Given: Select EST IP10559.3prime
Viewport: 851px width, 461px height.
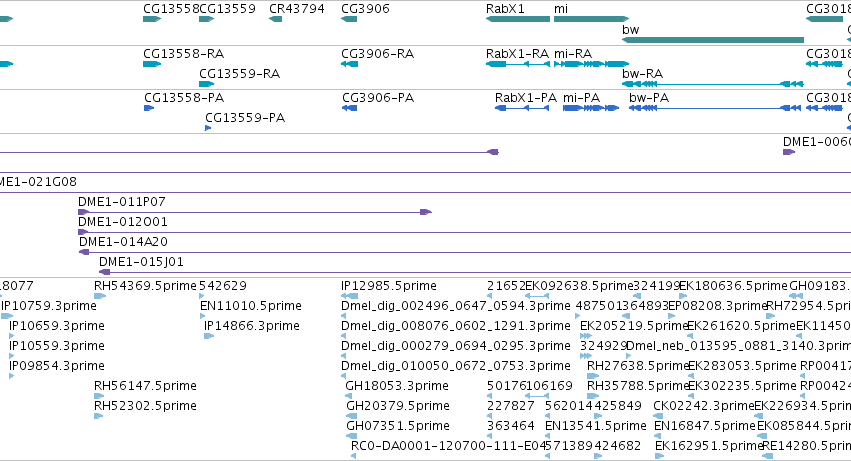Looking at the screenshot, I should (x=11, y=356).
